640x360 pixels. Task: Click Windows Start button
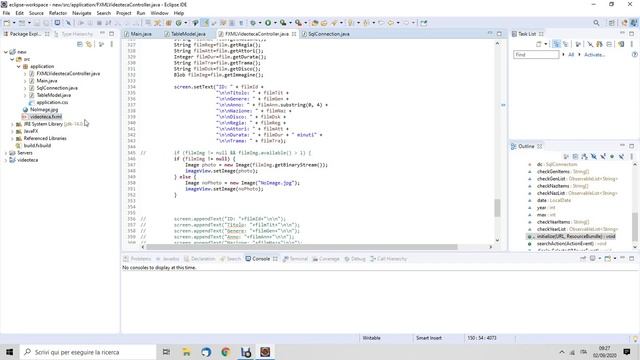[10, 352]
